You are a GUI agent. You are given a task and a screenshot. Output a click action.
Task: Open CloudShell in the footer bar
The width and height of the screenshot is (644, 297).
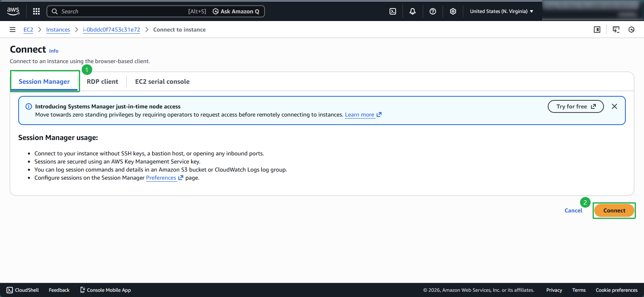point(23,290)
